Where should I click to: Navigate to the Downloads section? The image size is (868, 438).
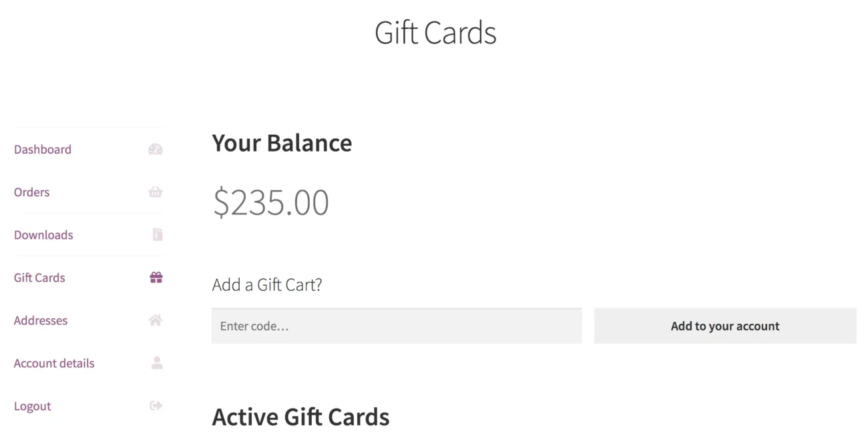[43, 234]
